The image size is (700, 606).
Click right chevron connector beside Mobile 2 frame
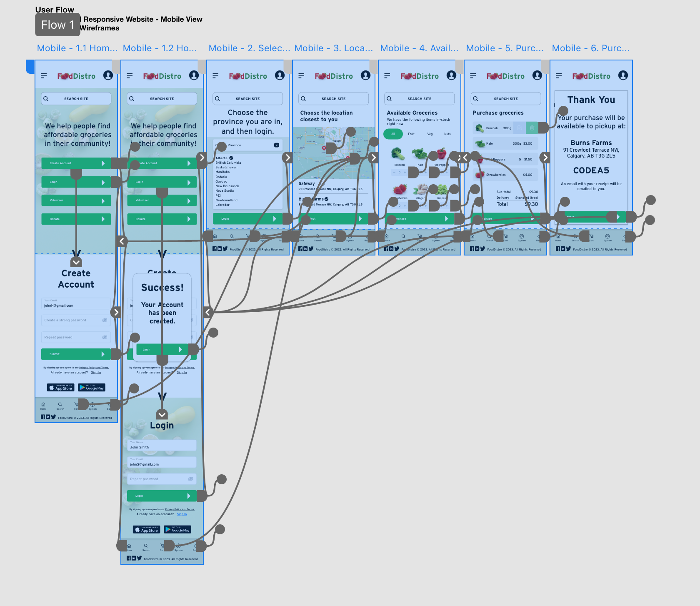point(288,158)
